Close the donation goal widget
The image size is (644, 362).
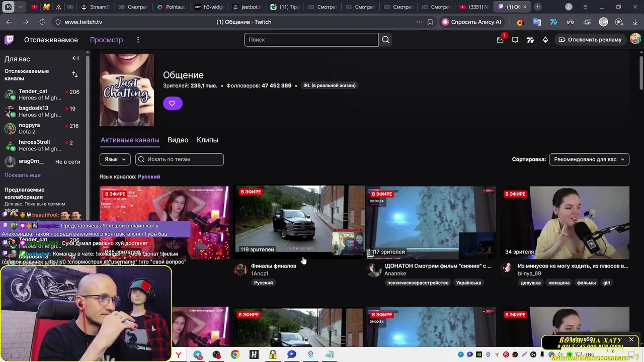631,339
